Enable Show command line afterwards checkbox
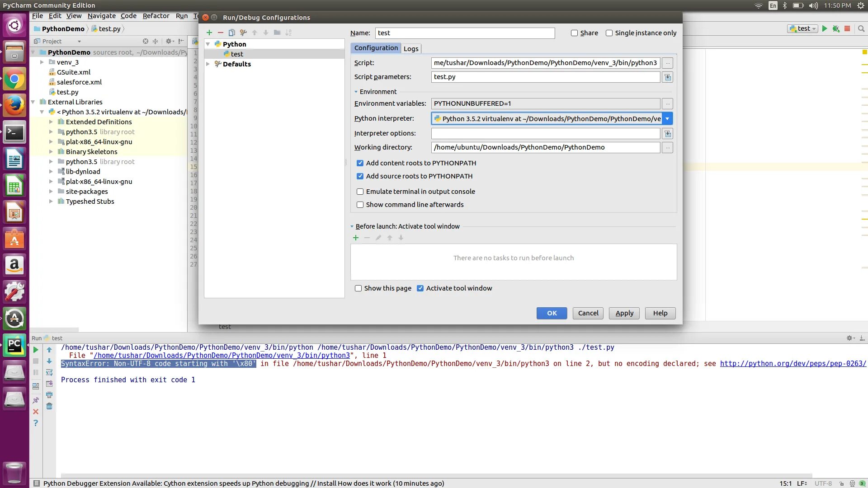 click(360, 204)
